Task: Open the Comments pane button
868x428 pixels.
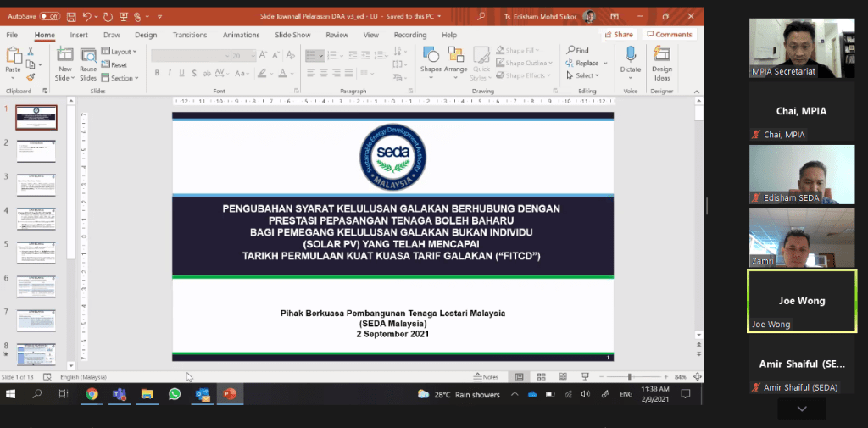Action: [x=670, y=35]
